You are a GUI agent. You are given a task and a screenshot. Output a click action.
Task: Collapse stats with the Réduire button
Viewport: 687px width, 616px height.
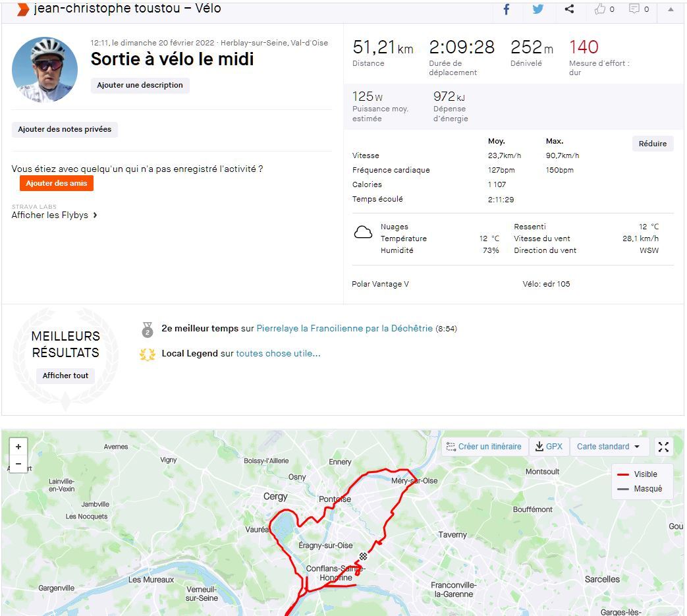click(x=652, y=144)
